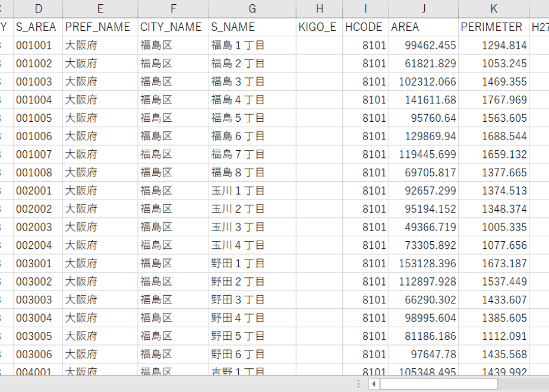Screen dimensions: 549x392
Task: Select PERIMETER value 1688.544
Action: pos(494,136)
